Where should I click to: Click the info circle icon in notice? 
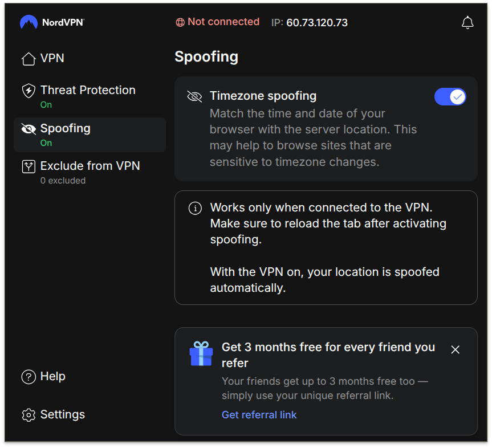coord(195,208)
